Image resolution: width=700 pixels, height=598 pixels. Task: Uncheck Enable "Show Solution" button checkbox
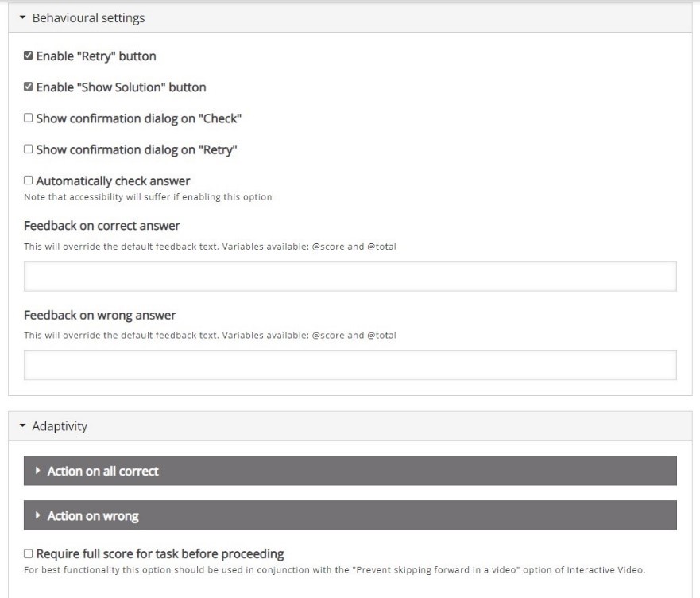[x=28, y=87]
